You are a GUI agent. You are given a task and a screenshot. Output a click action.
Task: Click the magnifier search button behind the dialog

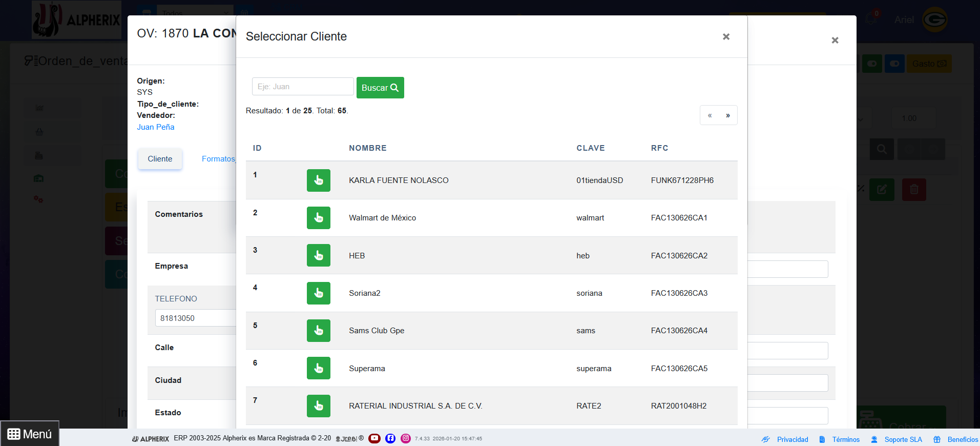pyautogui.click(x=882, y=149)
